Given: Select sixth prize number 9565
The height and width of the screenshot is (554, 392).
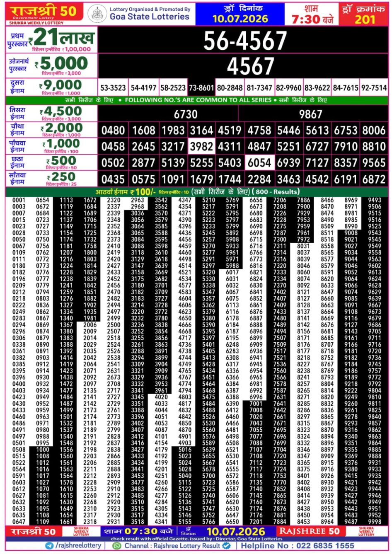Looking at the screenshot, I should coord(374,163).
